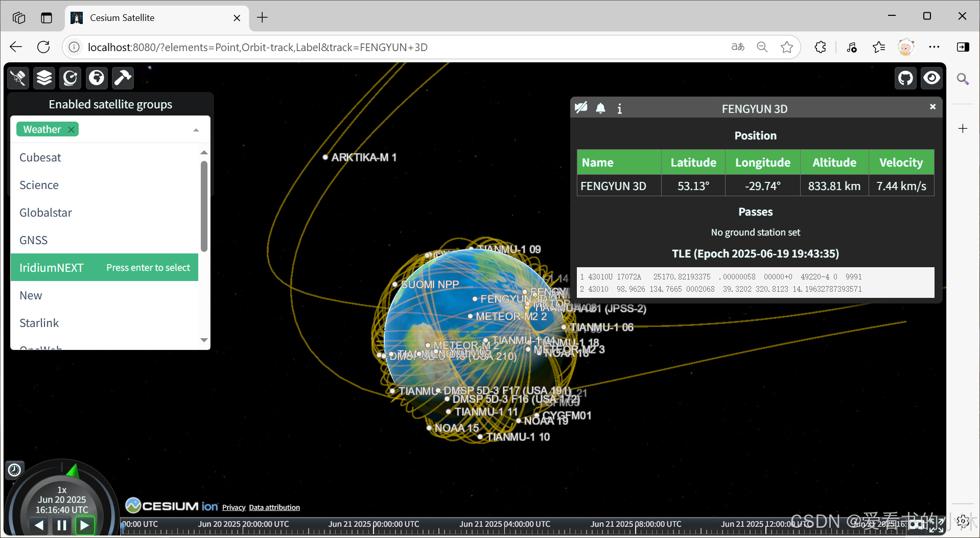This screenshot has width=980, height=538.
Task: View site information icon in address bar
Action: pos(74,47)
